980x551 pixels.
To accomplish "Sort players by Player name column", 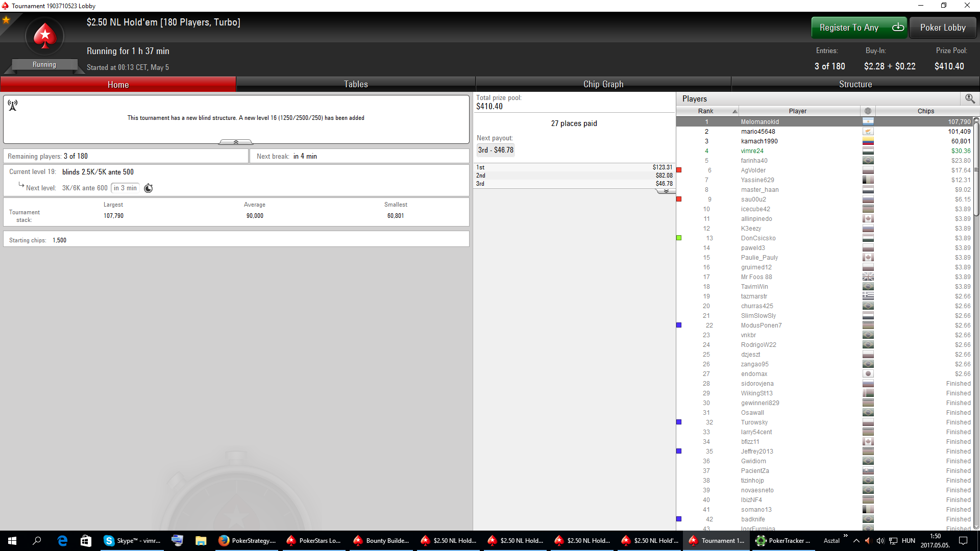I will [799, 111].
